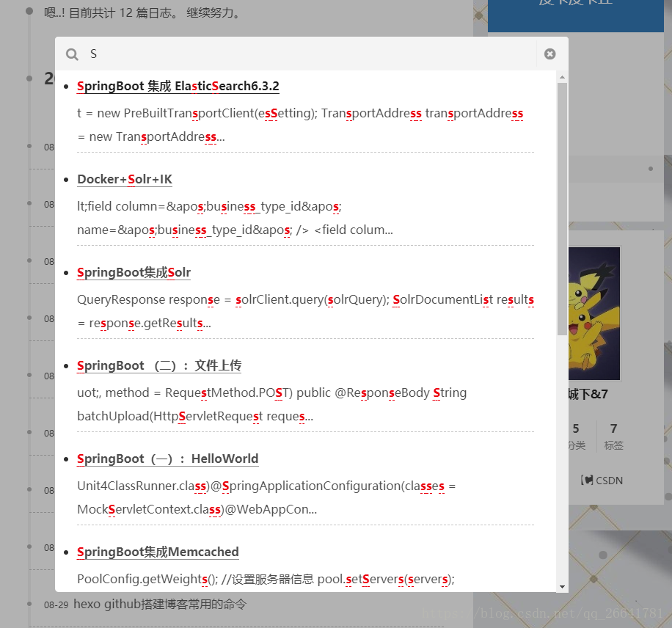This screenshot has width=672, height=628.
Task: Click the 7 标签 tags count
Action: [x=614, y=437]
